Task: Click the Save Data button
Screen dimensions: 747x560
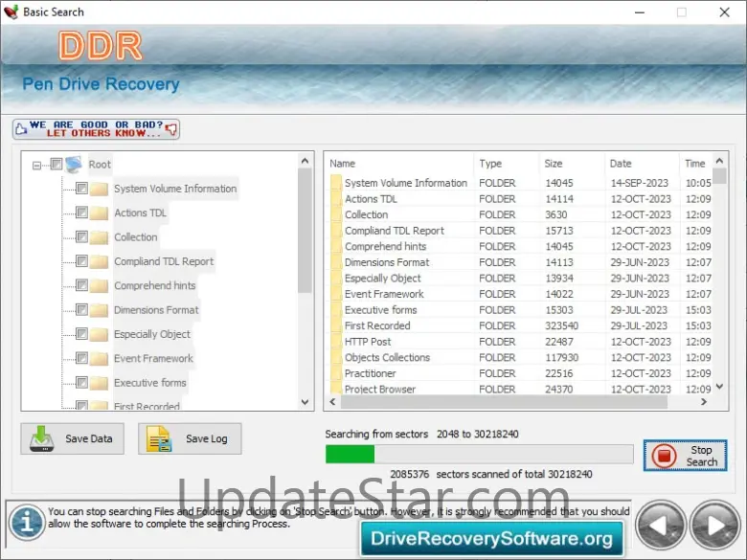Action: pos(73,438)
